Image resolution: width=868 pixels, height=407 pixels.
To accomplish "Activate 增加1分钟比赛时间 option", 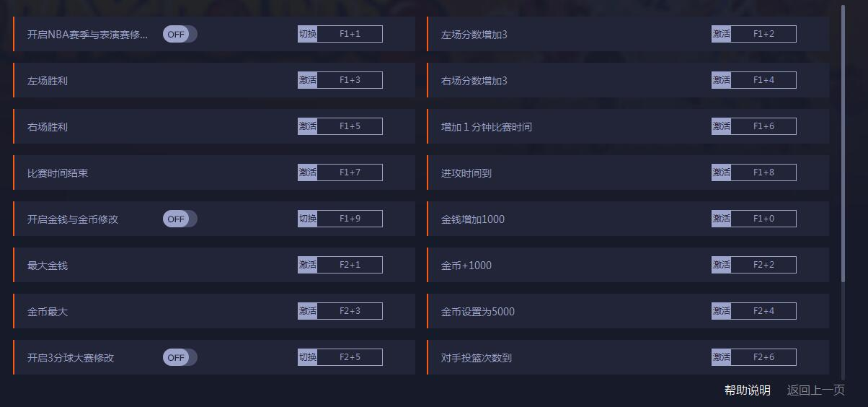I will pyautogui.click(x=722, y=126).
